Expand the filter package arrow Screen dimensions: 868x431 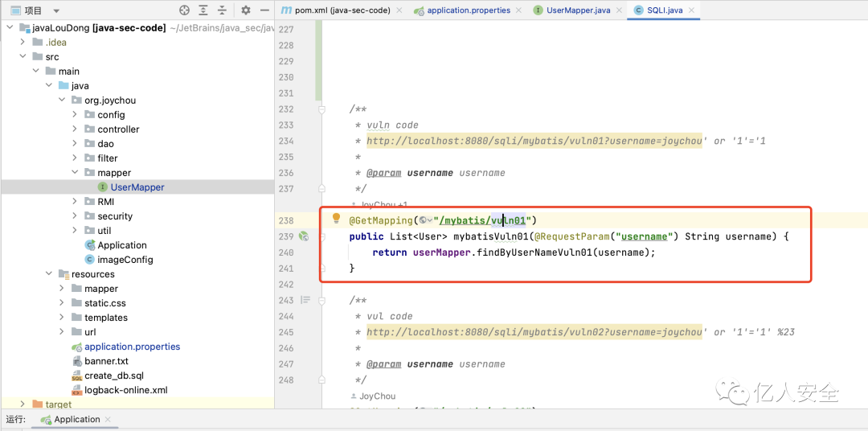tap(75, 158)
